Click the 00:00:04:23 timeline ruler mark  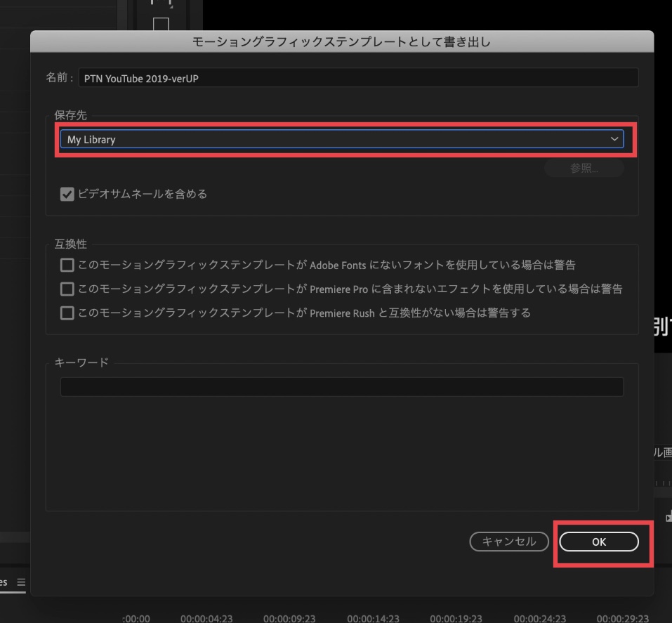pyautogui.click(x=206, y=618)
